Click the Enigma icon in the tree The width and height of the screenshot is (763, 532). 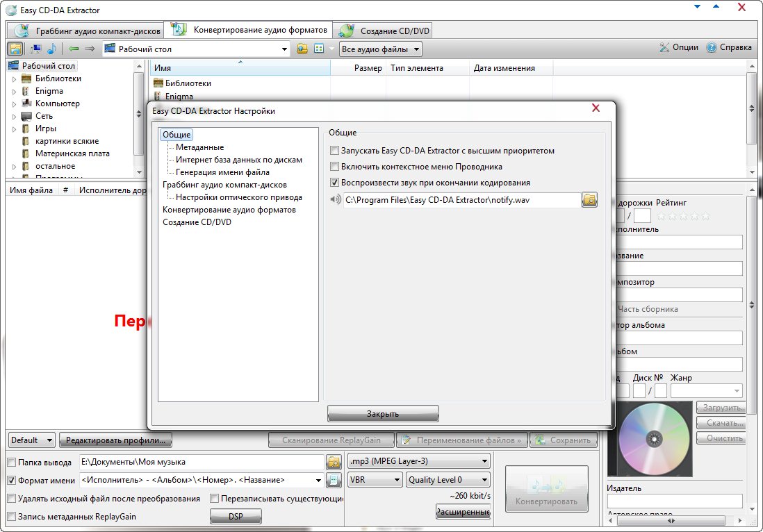point(26,91)
